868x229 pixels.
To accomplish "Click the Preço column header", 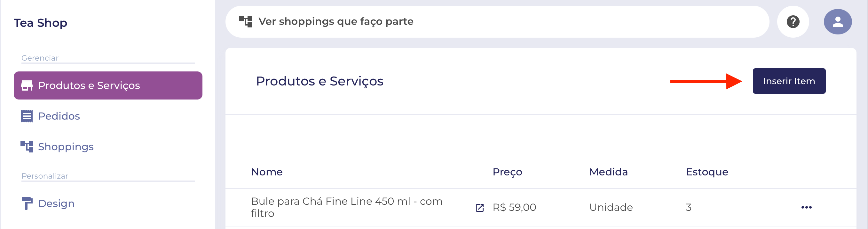I will point(508,172).
